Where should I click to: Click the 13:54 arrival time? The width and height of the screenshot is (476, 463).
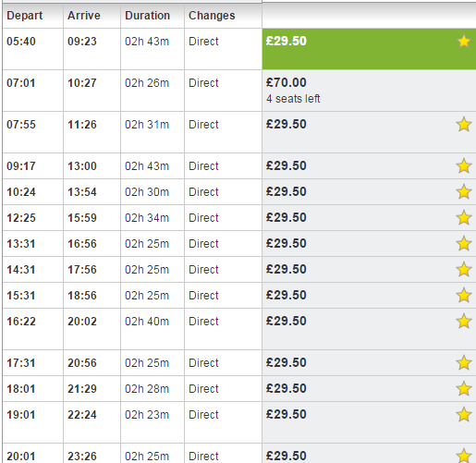[82, 192]
